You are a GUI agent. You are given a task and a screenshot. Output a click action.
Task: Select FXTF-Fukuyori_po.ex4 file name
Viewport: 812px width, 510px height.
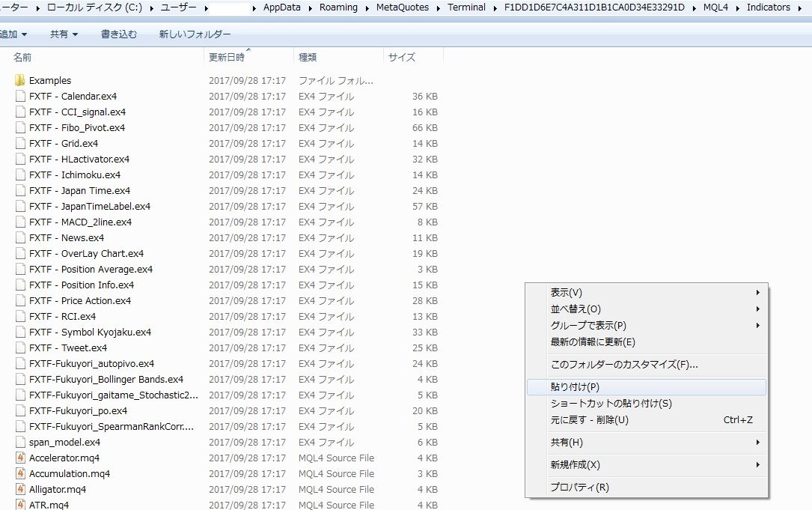point(78,410)
